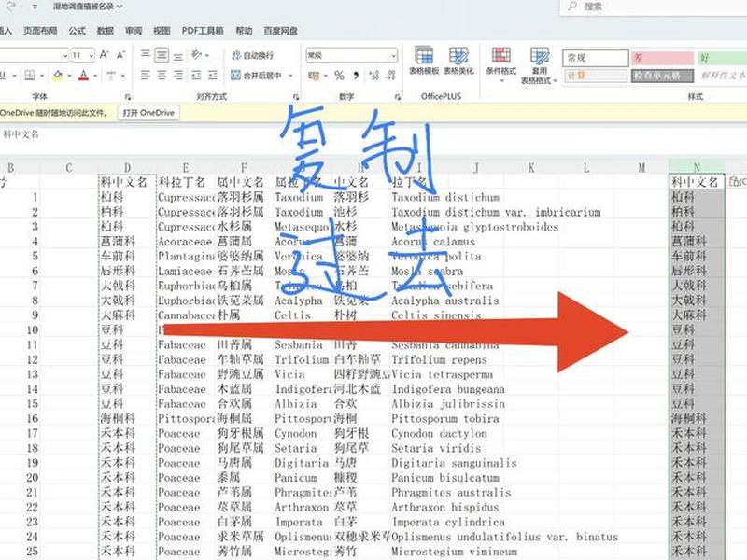Apply percent style
The height and width of the screenshot is (560, 747).
pos(339,76)
